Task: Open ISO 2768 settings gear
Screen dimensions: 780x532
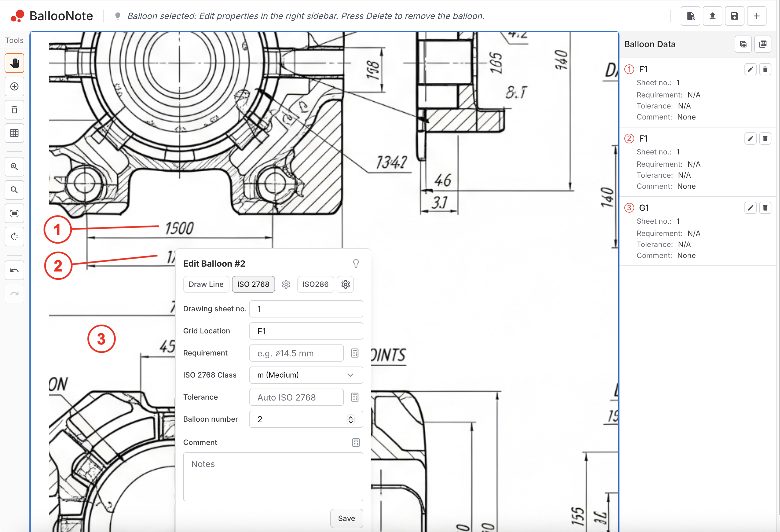Action: click(286, 285)
